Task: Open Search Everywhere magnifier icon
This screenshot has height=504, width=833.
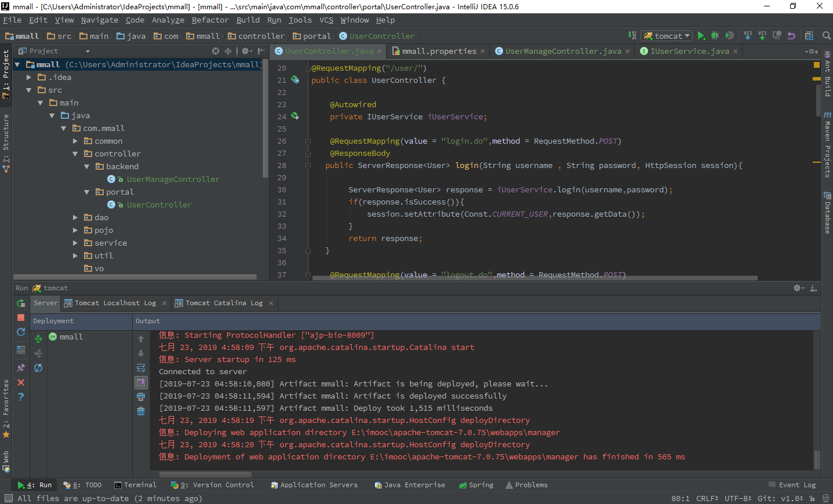Action: [x=827, y=36]
